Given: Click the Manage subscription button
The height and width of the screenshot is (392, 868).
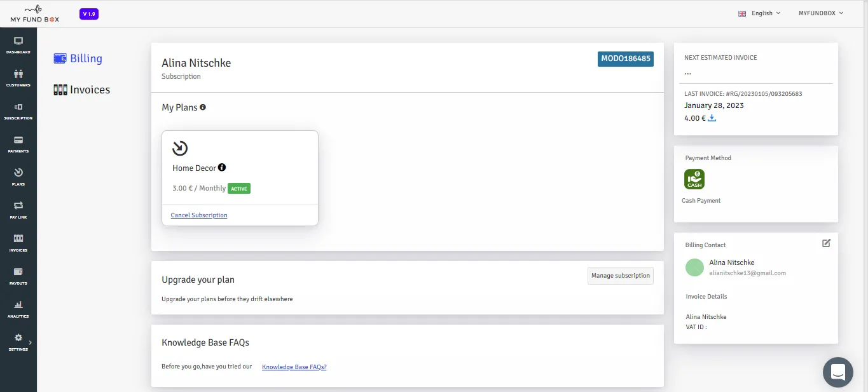Looking at the screenshot, I should [x=621, y=276].
